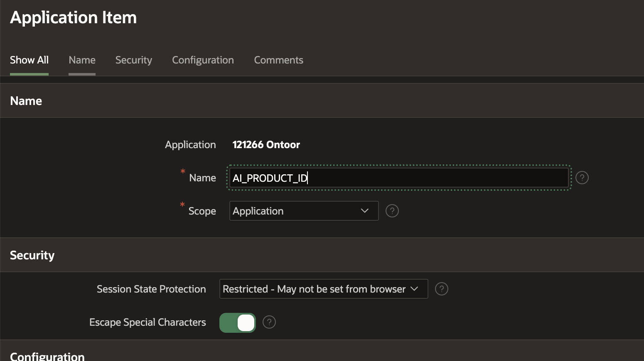
Task: Switch to the Security tab
Action: [133, 60]
